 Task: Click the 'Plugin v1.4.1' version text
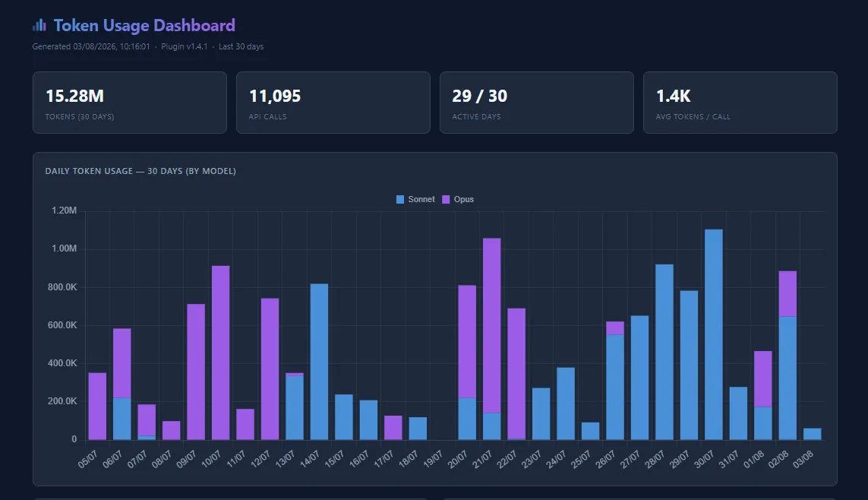tap(185, 46)
